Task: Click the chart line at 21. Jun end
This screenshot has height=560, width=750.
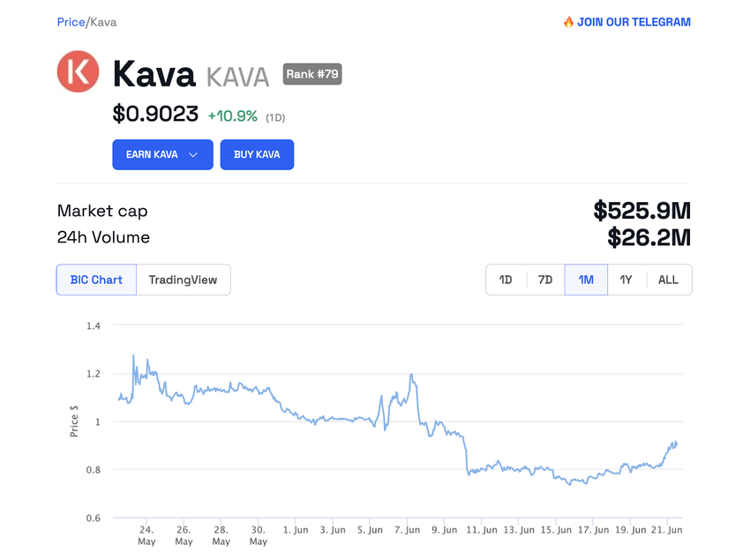Action: [x=676, y=443]
